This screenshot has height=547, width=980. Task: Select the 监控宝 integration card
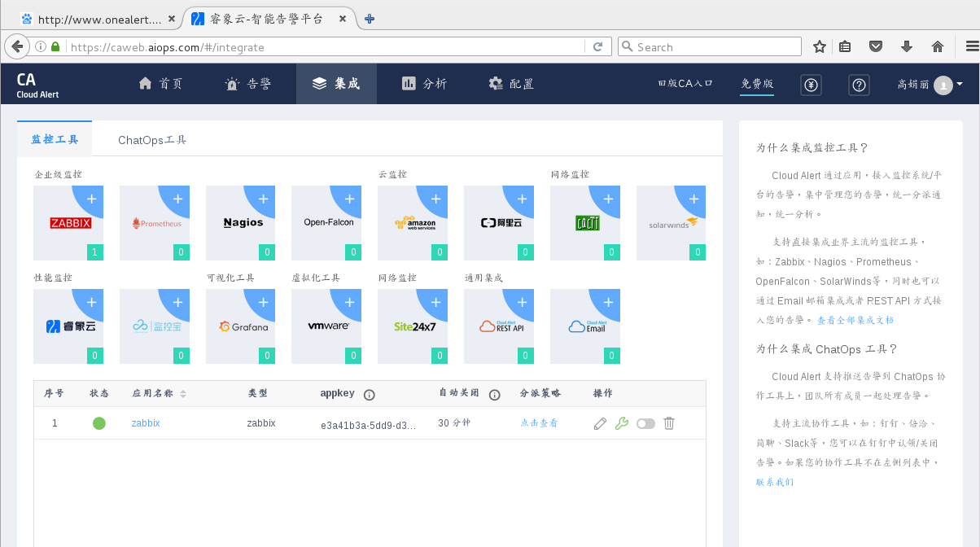[154, 326]
